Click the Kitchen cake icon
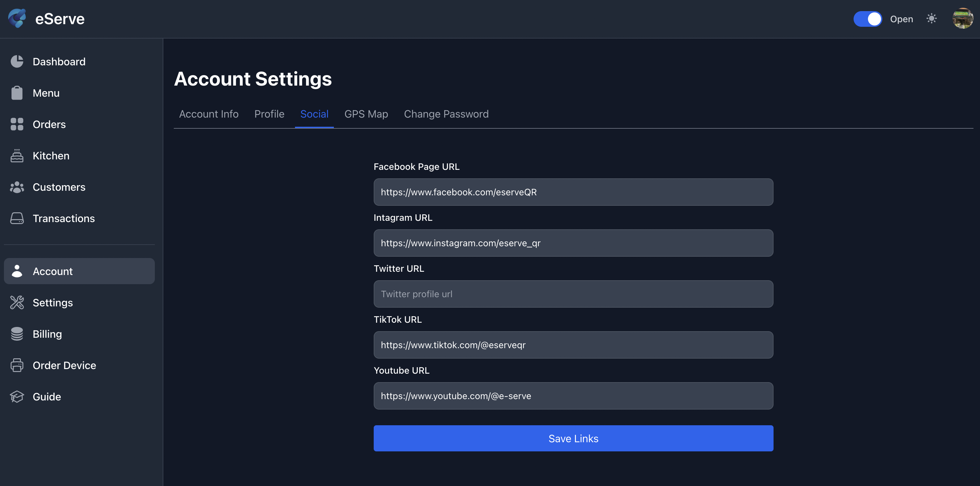Viewport: 980px width, 486px height. coord(17,155)
